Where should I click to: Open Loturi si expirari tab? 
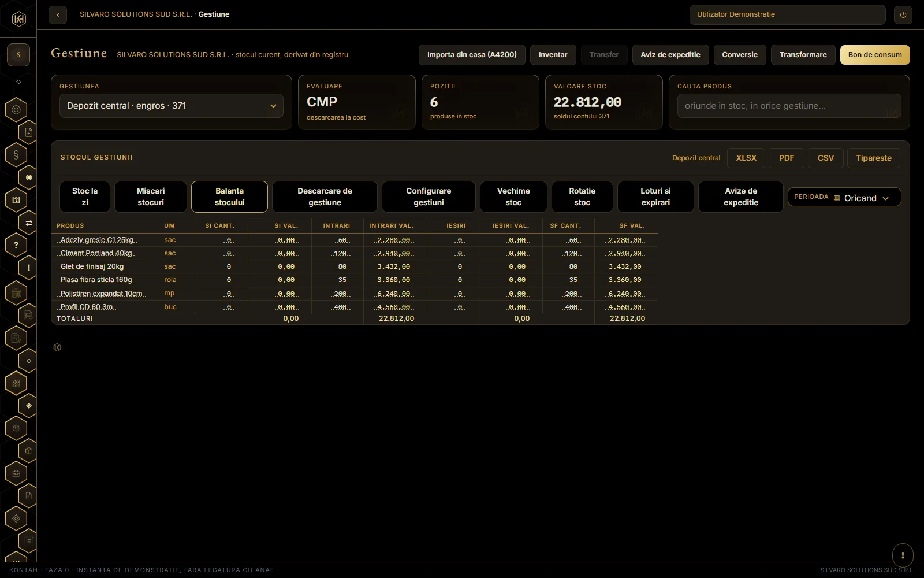click(x=655, y=197)
